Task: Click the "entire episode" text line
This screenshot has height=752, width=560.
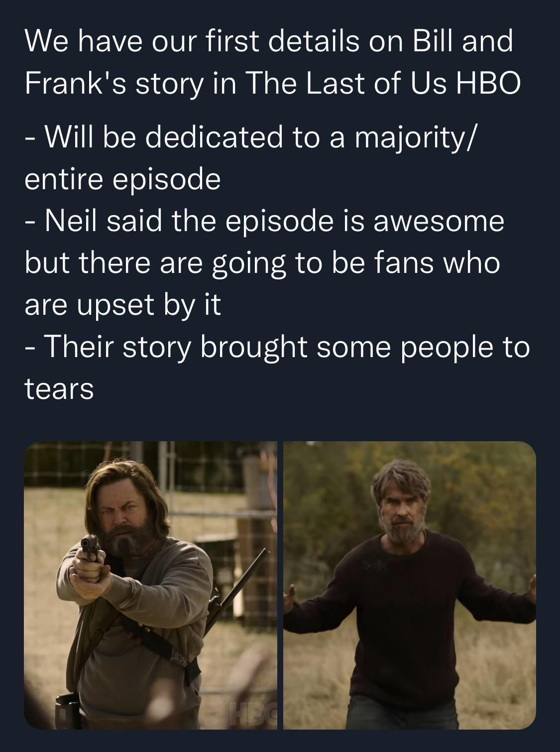Action: pyautogui.click(x=122, y=179)
